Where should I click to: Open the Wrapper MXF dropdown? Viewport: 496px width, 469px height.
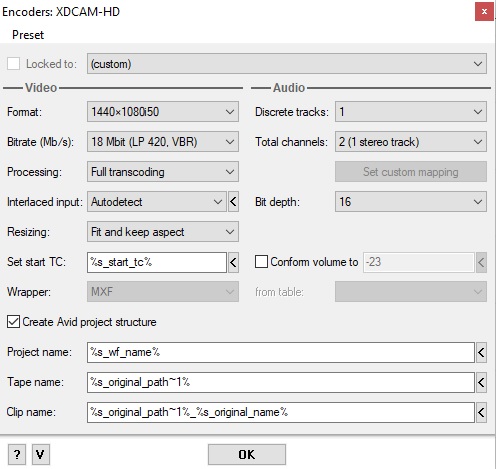click(x=163, y=292)
